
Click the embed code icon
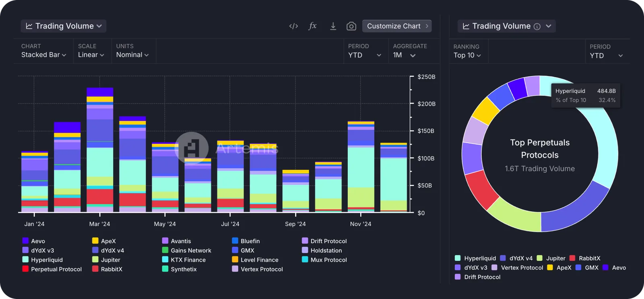(x=293, y=26)
